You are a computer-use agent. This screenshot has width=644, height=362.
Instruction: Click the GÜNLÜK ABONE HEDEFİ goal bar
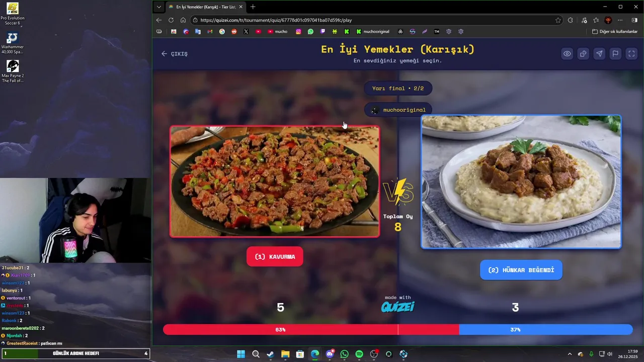tap(76, 353)
